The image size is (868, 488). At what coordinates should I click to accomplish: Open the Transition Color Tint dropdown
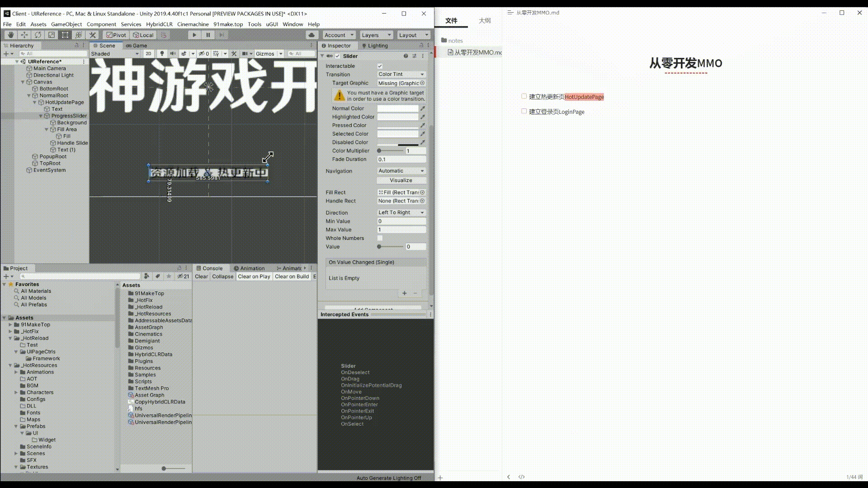pyautogui.click(x=401, y=74)
